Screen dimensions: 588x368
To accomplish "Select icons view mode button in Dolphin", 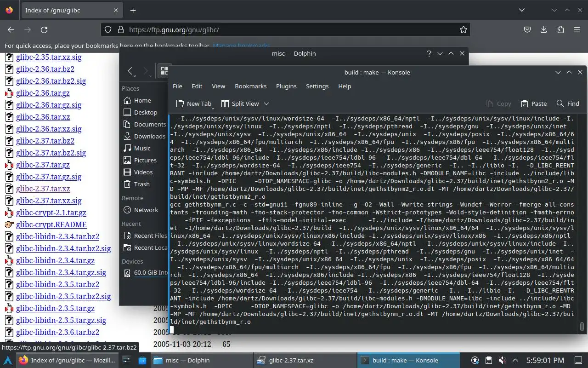I will point(163,71).
